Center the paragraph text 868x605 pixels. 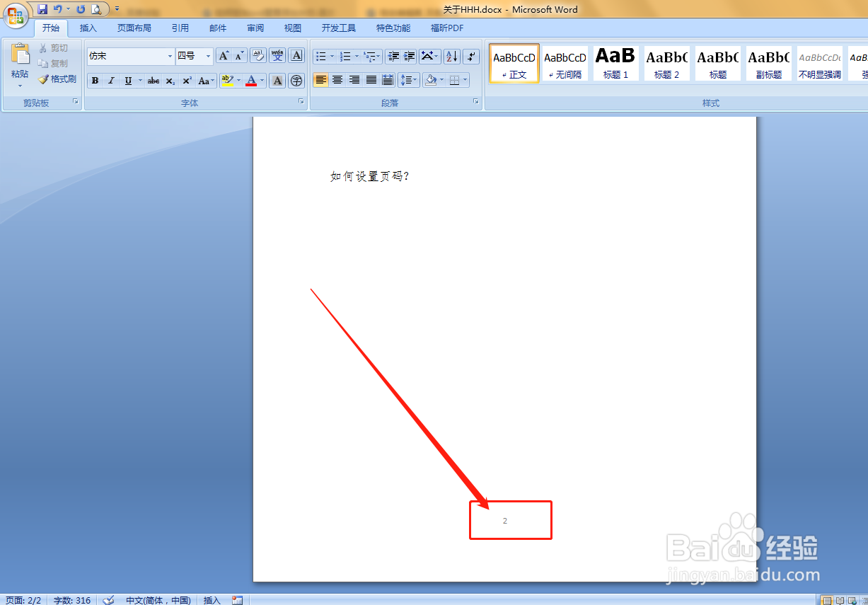[x=337, y=80]
